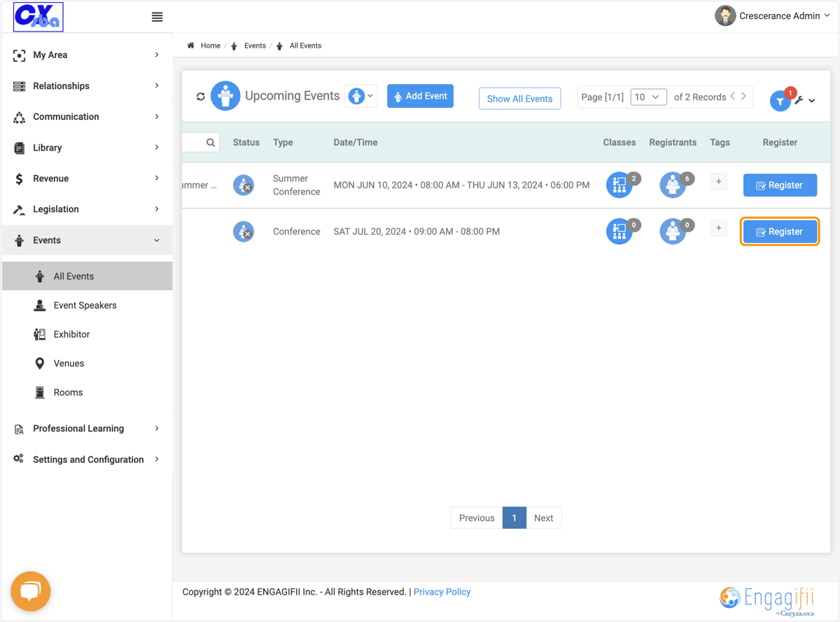Viewport: 840px width, 622px height.
Task: Add a tag to the JUL 20 Conference row
Action: 719,228
